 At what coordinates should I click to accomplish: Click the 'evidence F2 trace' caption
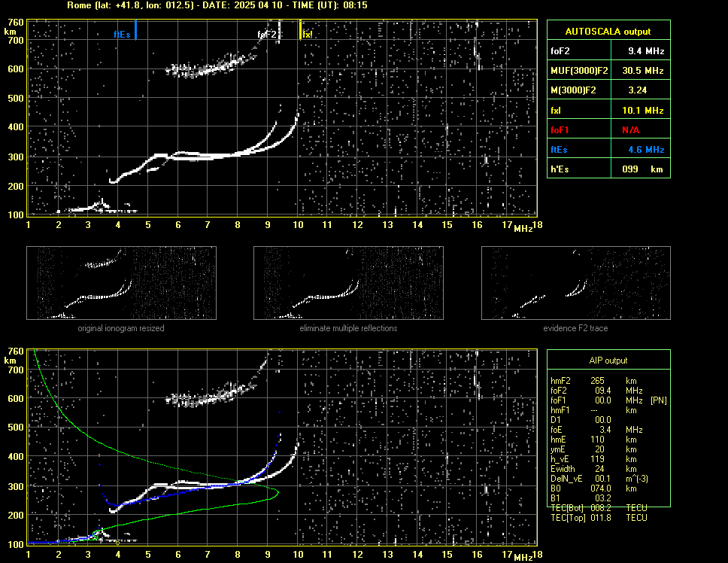(x=575, y=328)
